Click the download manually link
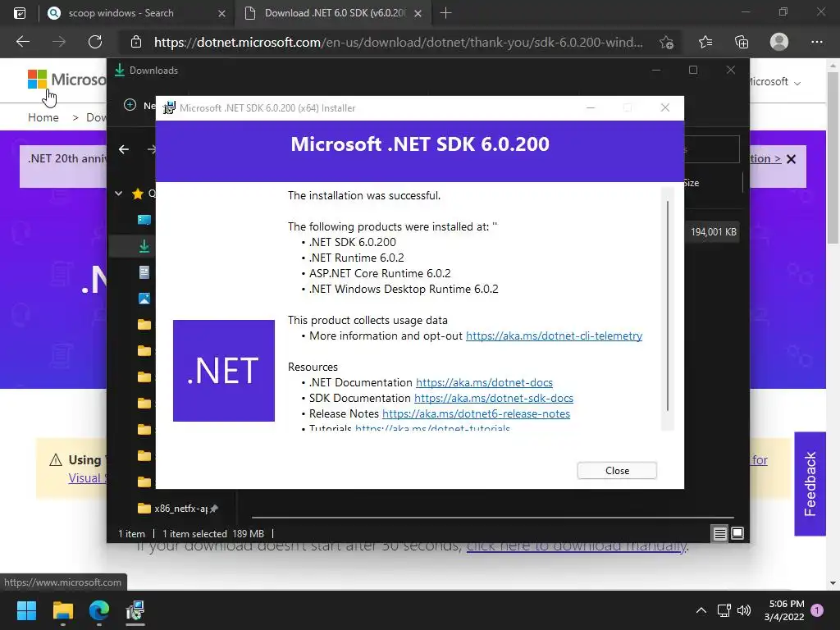840x630 pixels. pos(577,546)
